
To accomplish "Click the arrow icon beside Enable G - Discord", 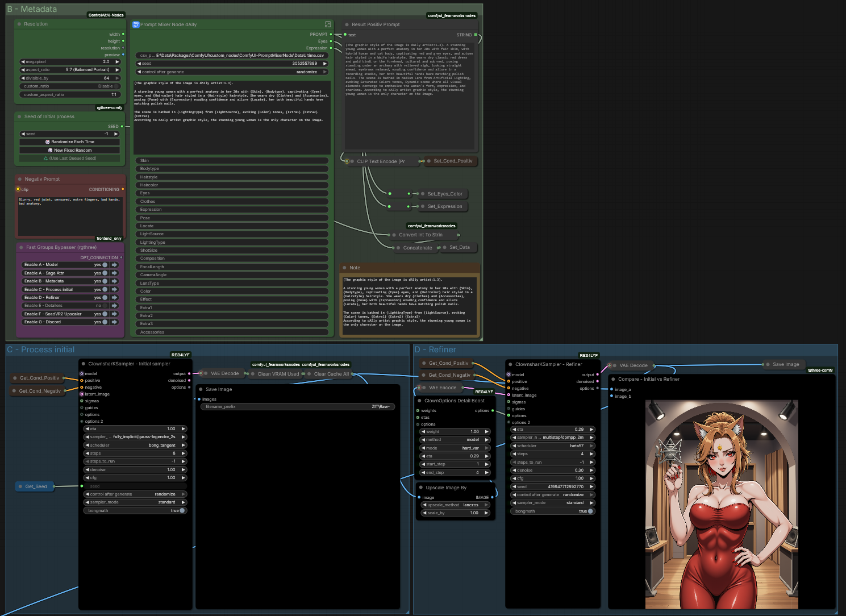I will [114, 322].
